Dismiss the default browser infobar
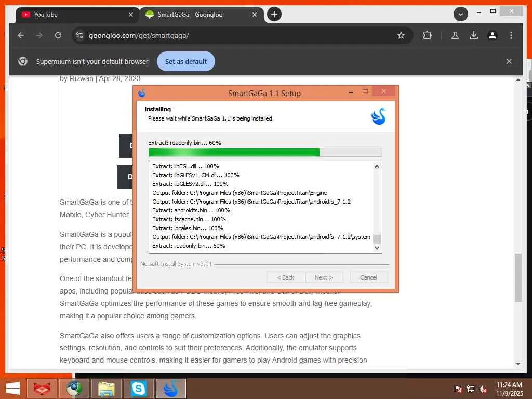The height and width of the screenshot is (399, 532). pyautogui.click(x=509, y=61)
